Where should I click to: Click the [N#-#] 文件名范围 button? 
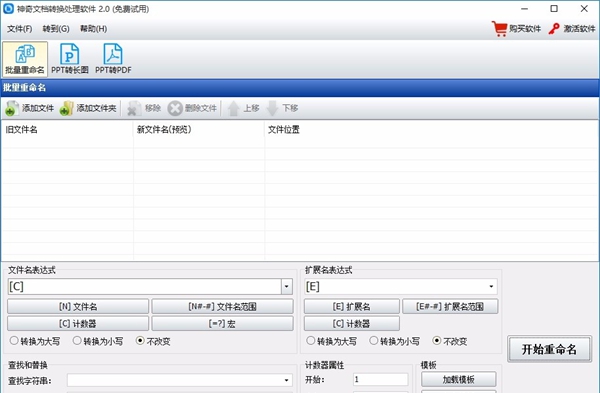[222, 307]
